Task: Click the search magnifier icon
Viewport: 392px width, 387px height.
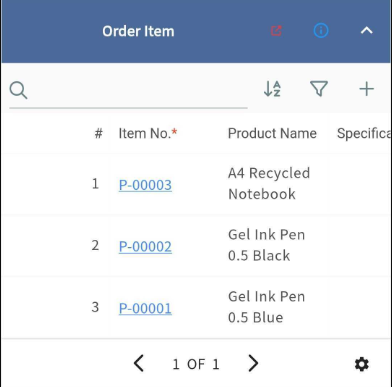Action: 18,90
